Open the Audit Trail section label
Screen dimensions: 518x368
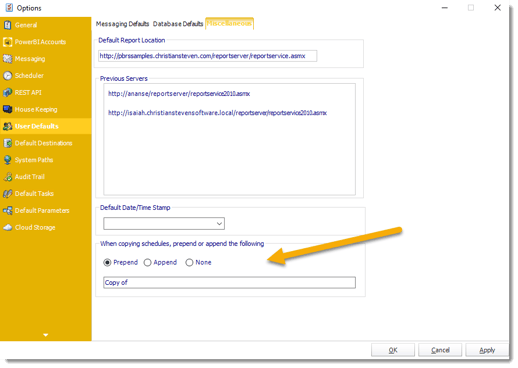pyautogui.click(x=29, y=177)
